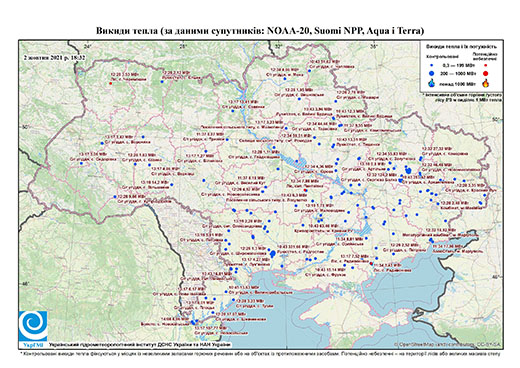Screen dimensions: 520x368
Task: Click the map title mentioning NOAA-20 and Terra
Action: [260, 31]
